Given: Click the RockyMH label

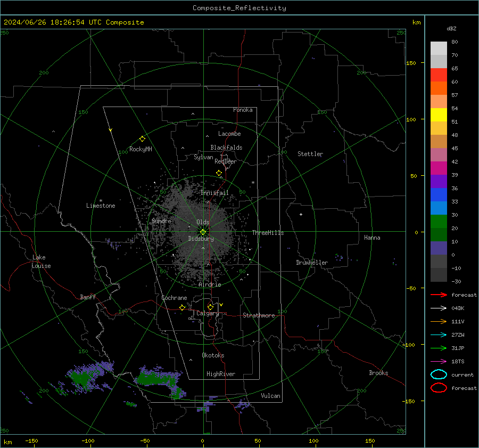Looking at the screenshot, I should (x=141, y=149).
